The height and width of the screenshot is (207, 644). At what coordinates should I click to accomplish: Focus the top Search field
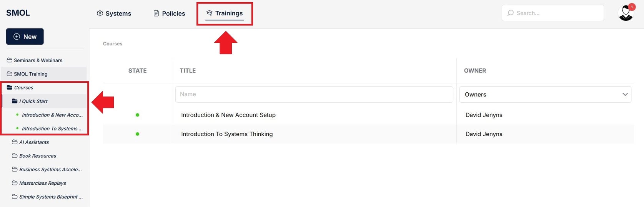point(552,13)
